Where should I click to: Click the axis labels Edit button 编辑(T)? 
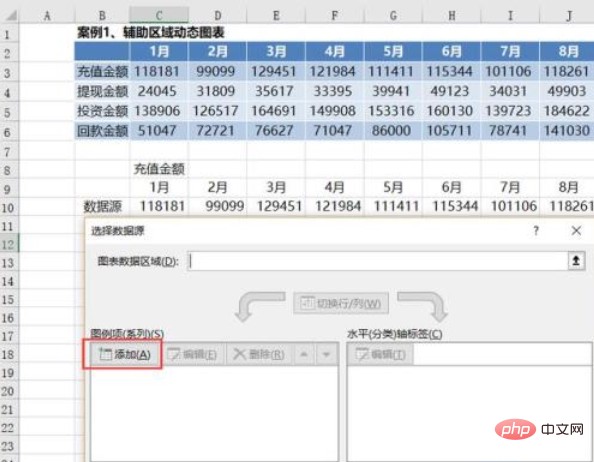point(381,354)
